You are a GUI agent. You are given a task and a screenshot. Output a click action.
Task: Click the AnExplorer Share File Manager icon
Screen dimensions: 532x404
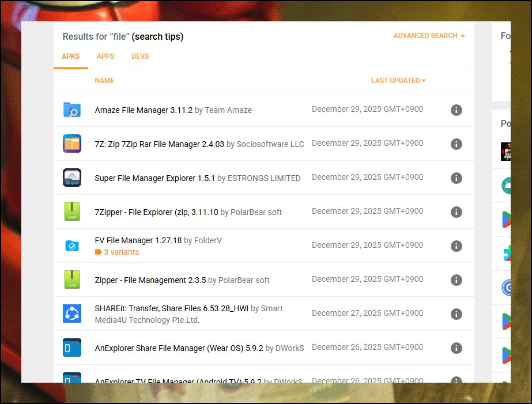72,348
